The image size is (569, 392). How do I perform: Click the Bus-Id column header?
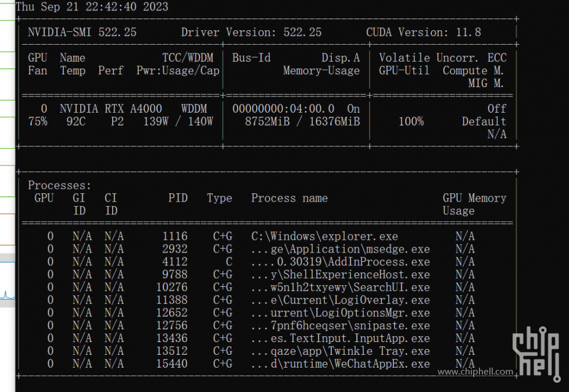(251, 57)
